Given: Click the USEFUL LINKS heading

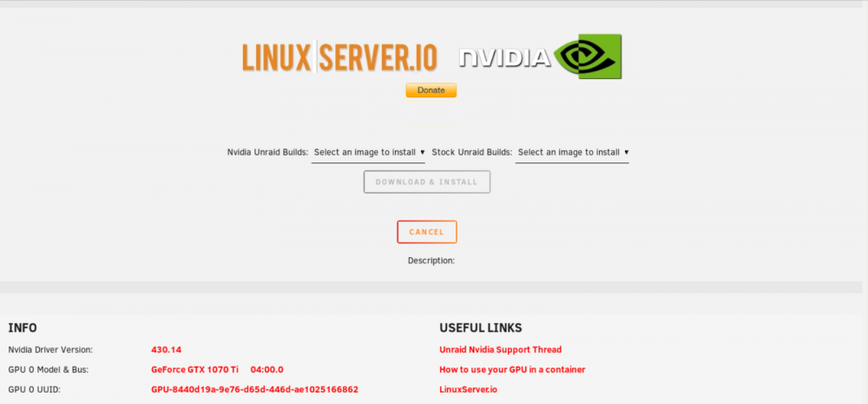Looking at the screenshot, I should pos(481,328).
